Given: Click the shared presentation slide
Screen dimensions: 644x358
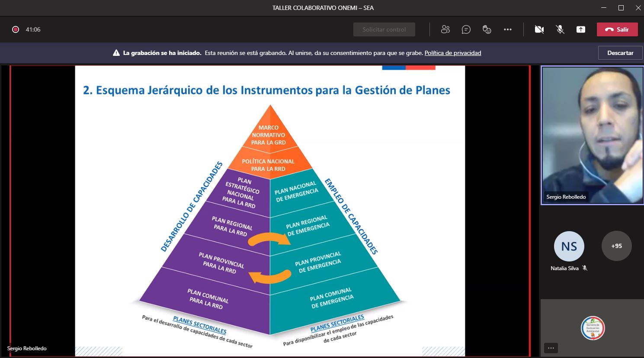Looking at the screenshot, I should coord(270,211).
